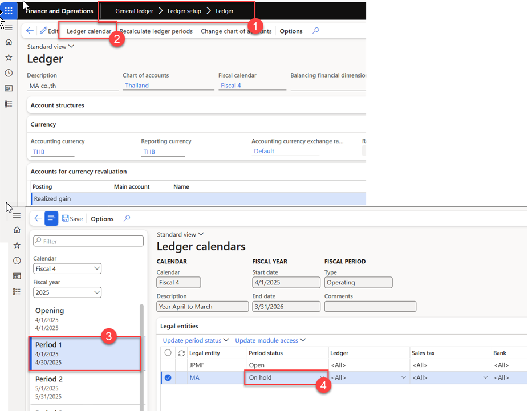Open Fiscal 4 fiscal calendar link
The image size is (532, 411).
click(x=231, y=86)
